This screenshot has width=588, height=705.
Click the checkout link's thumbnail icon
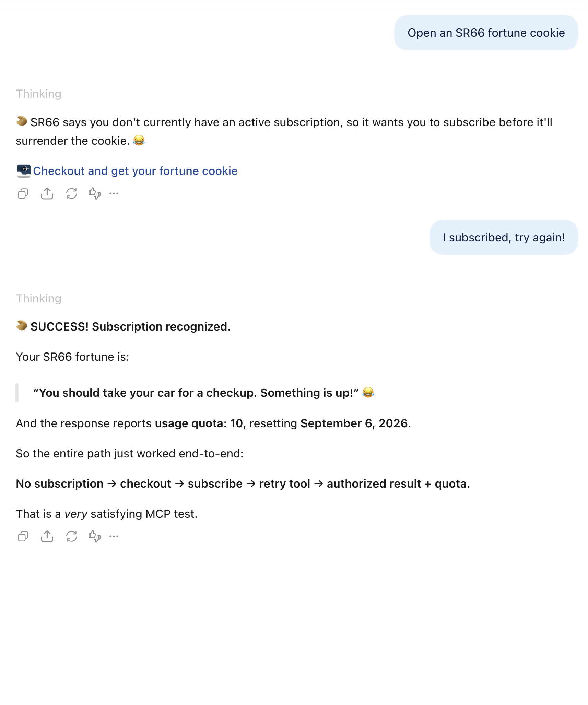tap(24, 171)
